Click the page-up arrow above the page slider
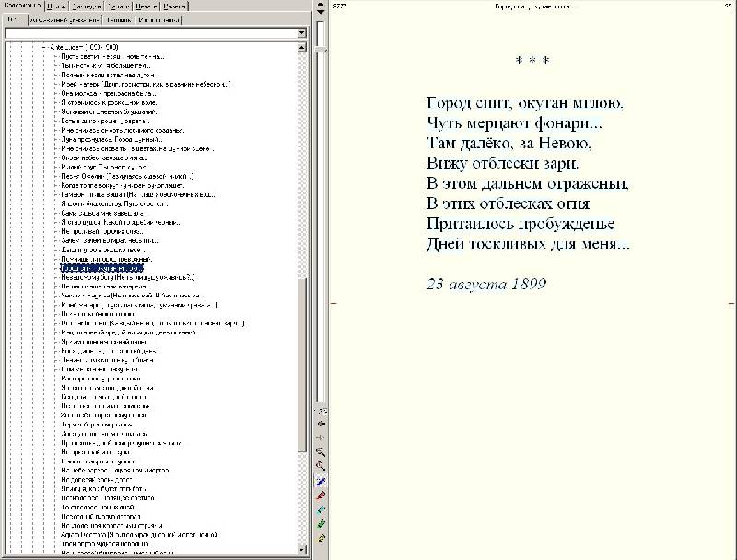The height and width of the screenshot is (560, 737). point(321,5)
